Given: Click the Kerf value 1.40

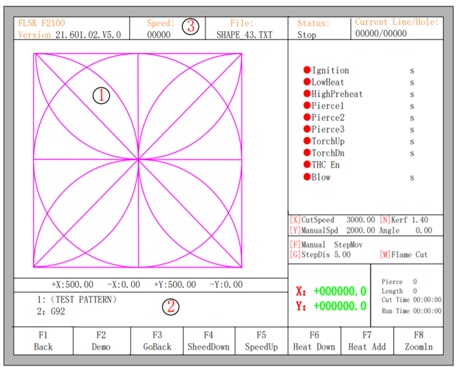Looking at the screenshot, I should [x=420, y=220].
